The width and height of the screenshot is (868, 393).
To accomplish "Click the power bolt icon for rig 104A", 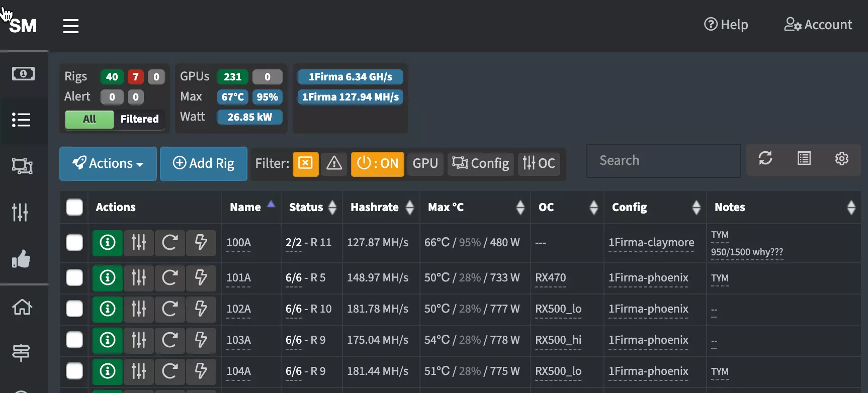I will [x=201, y=371].
